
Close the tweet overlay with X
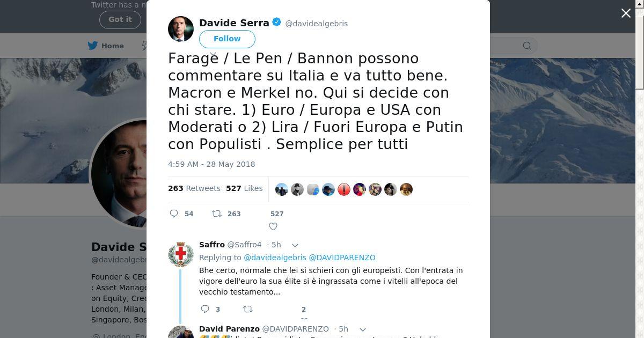[626, 13]
